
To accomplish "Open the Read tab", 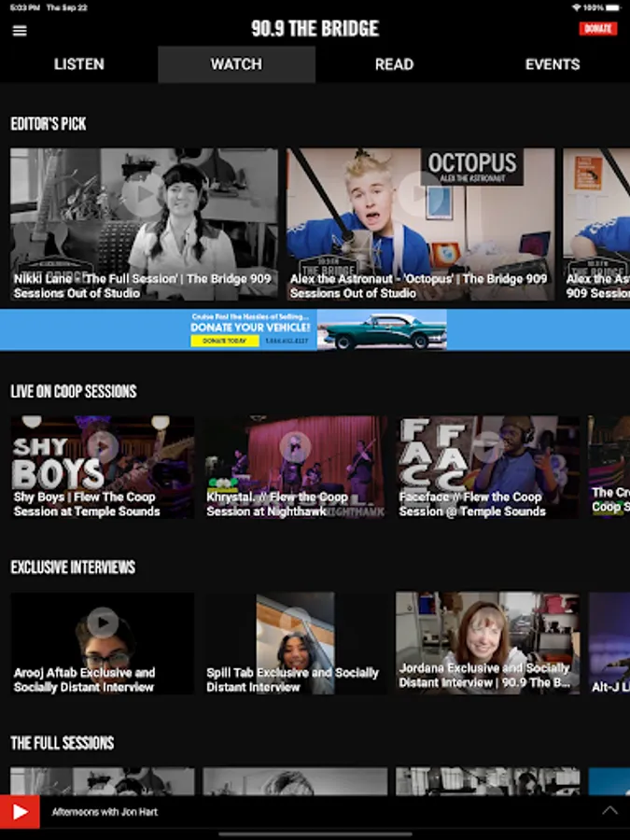I will [x=394, y=64].
